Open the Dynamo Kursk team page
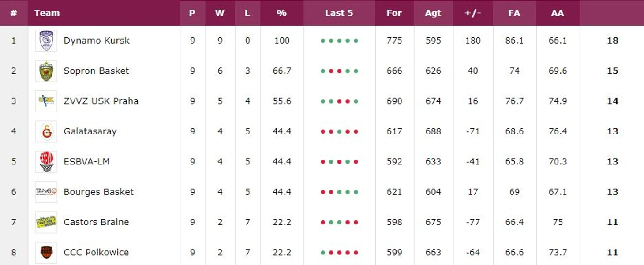 97,41
